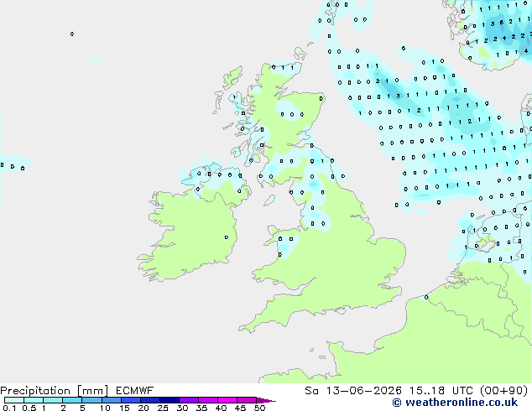
Task: Click the lone 0 value inside Republic of Ireland
Action: tap(227, 237)
